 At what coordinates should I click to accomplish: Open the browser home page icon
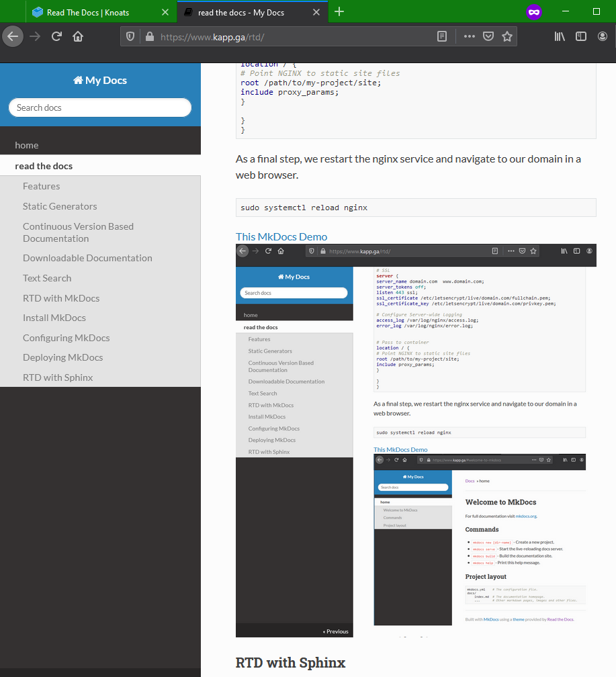78,37
